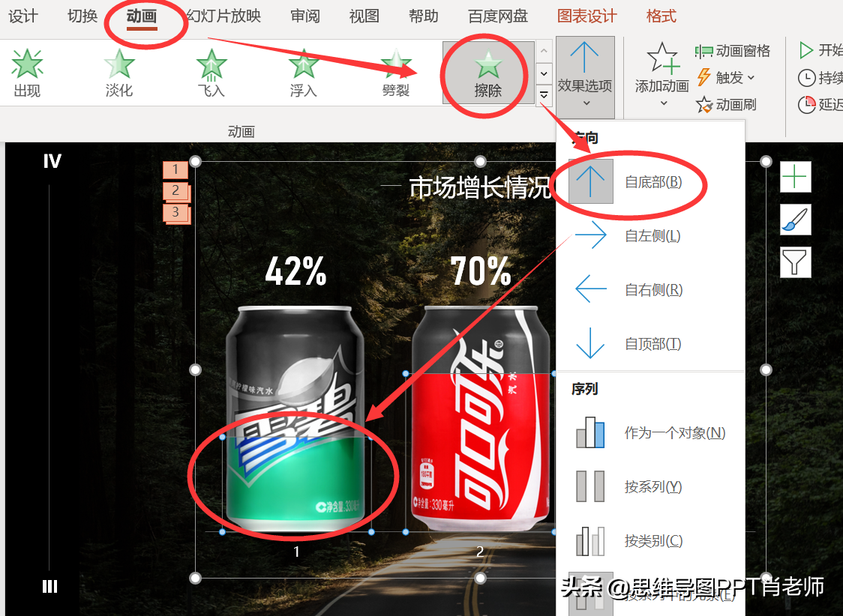Screen dimensions: 843x616
Task: Click the 42% data label
Action: (x=295, y=271)
